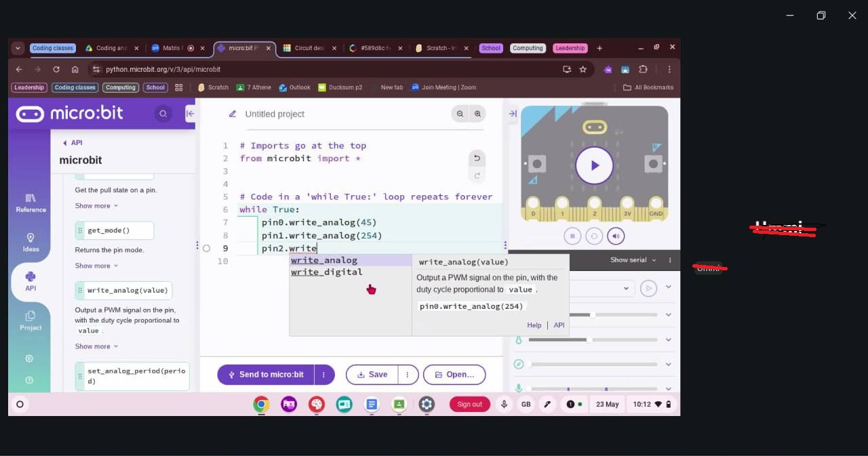Expand the light level row chevron
The width and height of the screenshot is (868, 456).
(669, 314)
